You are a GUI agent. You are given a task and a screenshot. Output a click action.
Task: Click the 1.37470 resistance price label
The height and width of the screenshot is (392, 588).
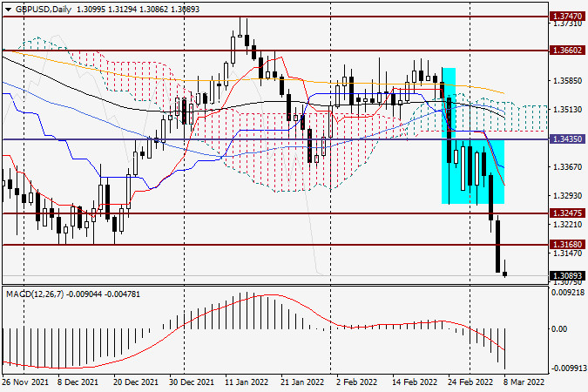click(568, 17)
